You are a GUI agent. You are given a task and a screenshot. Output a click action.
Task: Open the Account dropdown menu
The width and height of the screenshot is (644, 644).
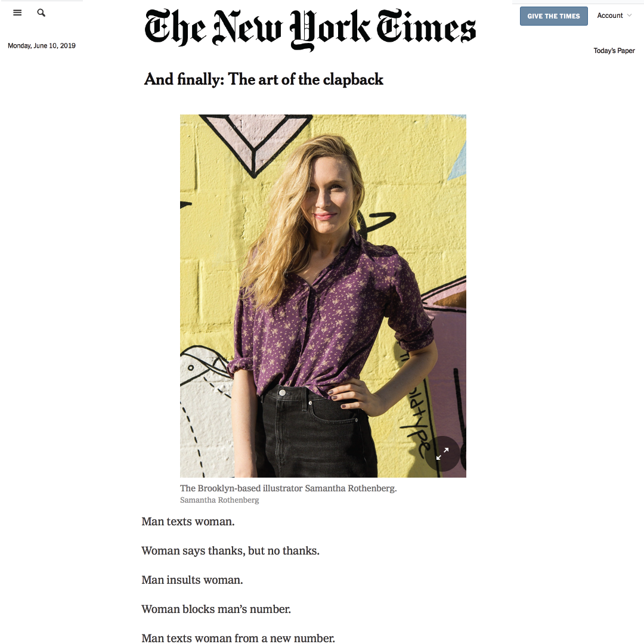[x=614, y=16]
